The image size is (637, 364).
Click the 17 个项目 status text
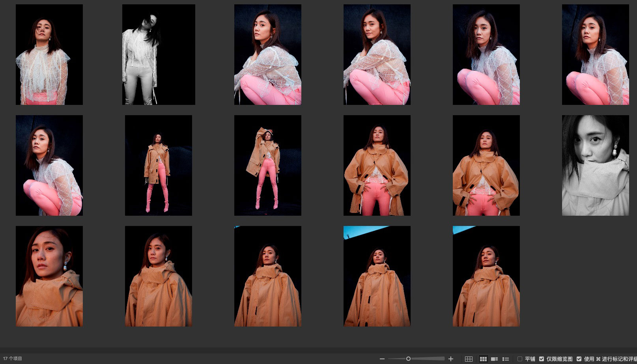pos(13,359)
